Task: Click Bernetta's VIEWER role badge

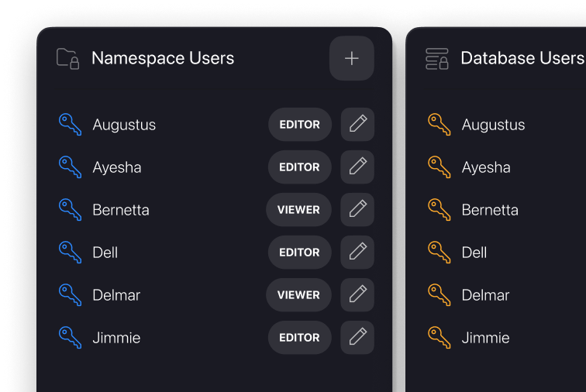Action: click(x=298, y=209)
